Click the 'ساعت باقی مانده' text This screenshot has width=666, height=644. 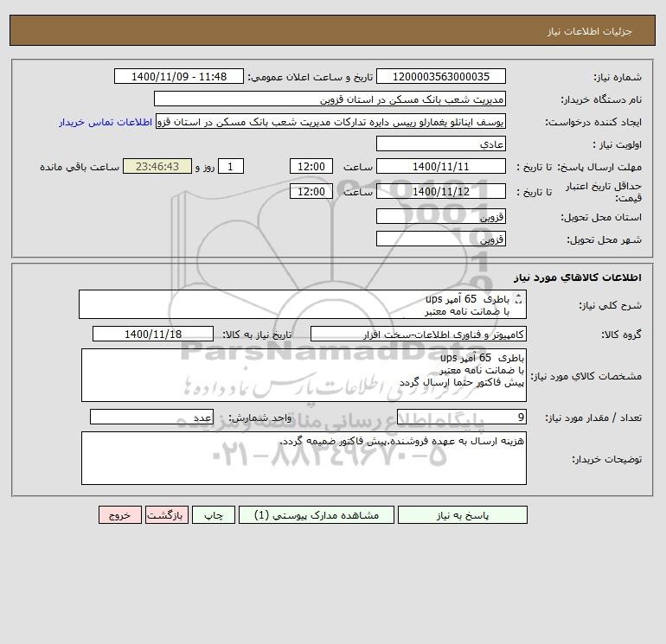(x=80, y=167)
